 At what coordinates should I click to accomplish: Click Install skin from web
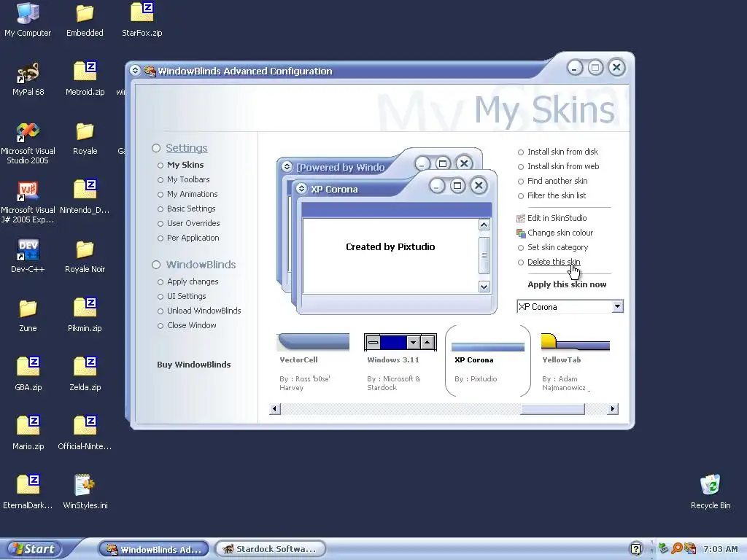click(563, 166)
